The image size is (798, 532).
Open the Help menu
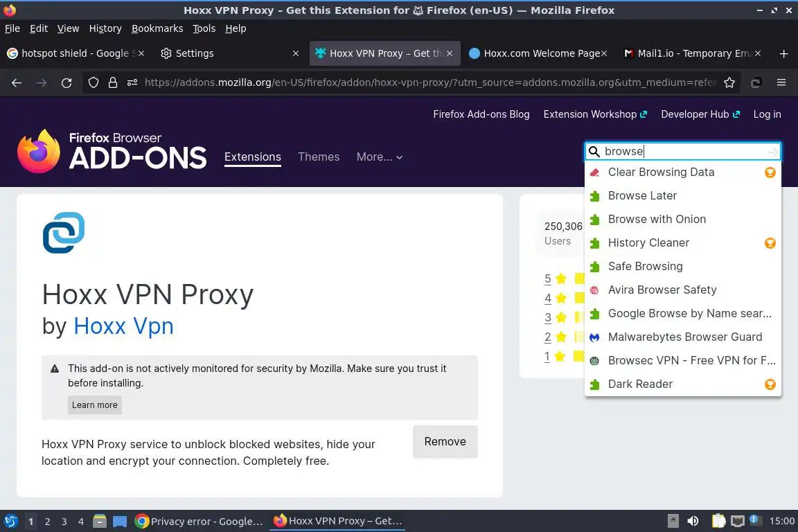pos(236,28)
